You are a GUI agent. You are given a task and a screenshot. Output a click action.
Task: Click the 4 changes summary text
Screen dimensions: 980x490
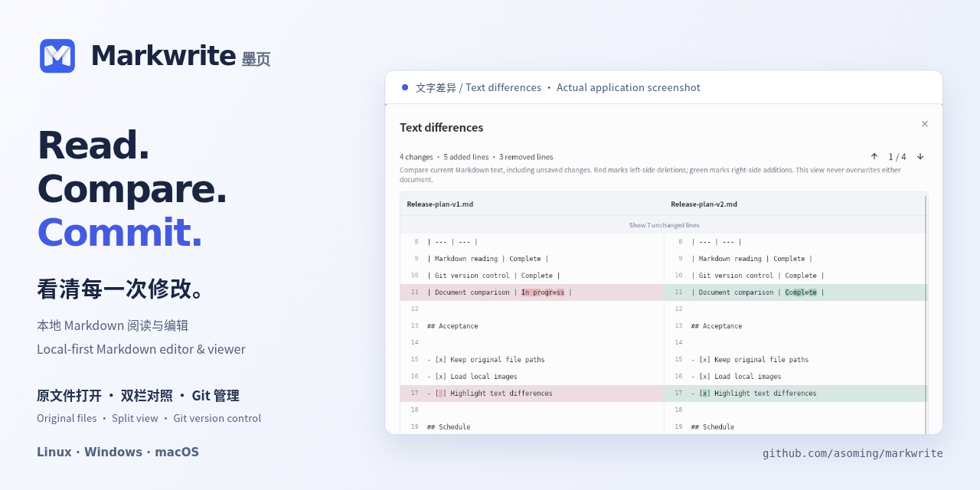click(416, 157)
